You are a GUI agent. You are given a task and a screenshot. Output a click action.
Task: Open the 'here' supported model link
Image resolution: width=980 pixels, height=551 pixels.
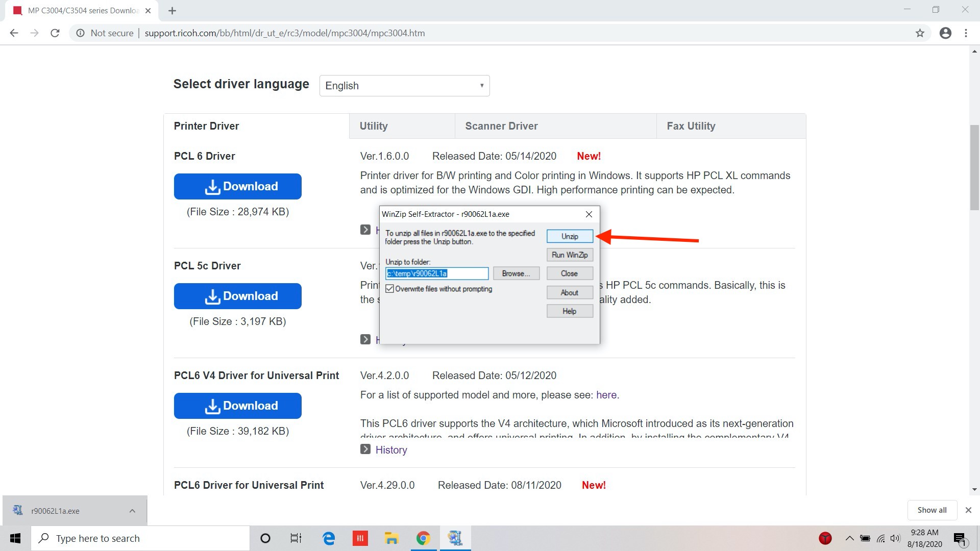[606, 395]
